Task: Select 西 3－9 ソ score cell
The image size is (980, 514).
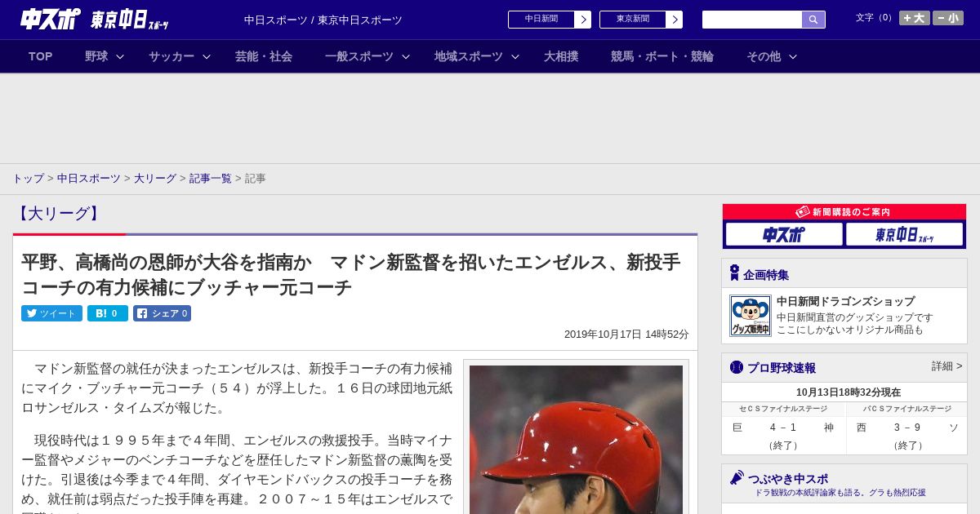Action: pyautogui.click(x=907, y=436)
